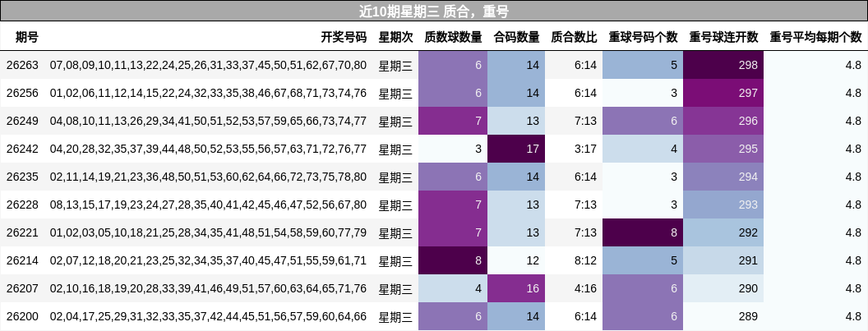
Task: Click the 重号球连开数 column header
Action: (x=723, y=37)
